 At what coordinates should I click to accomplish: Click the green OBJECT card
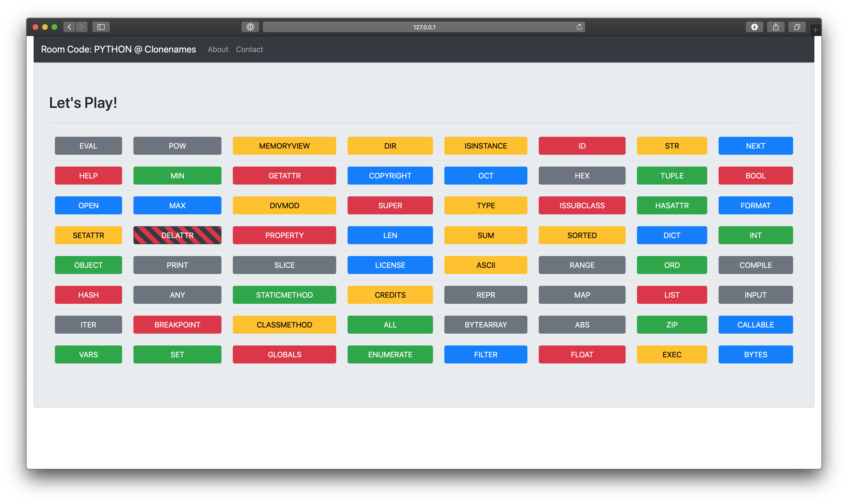pyautogui.click(x=88, y=265)
